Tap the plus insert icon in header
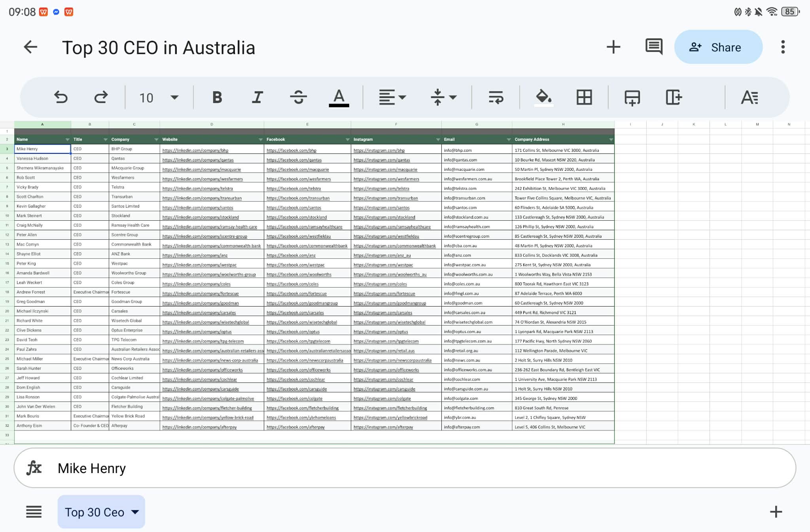 click(613, 47)
